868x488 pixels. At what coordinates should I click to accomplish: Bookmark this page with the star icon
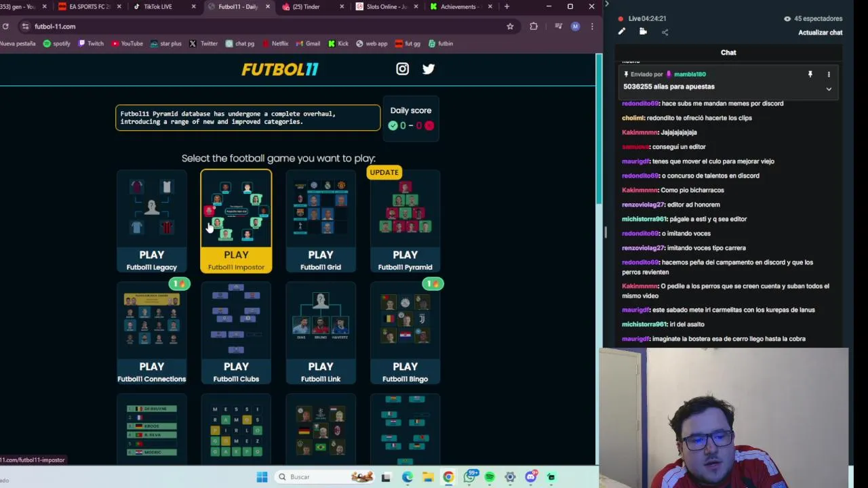coord(510,26)
